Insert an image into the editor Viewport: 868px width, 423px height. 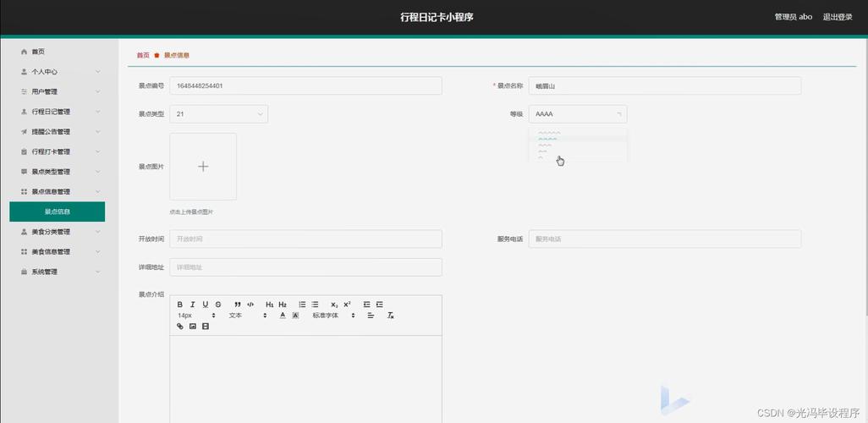click(193, 327)
